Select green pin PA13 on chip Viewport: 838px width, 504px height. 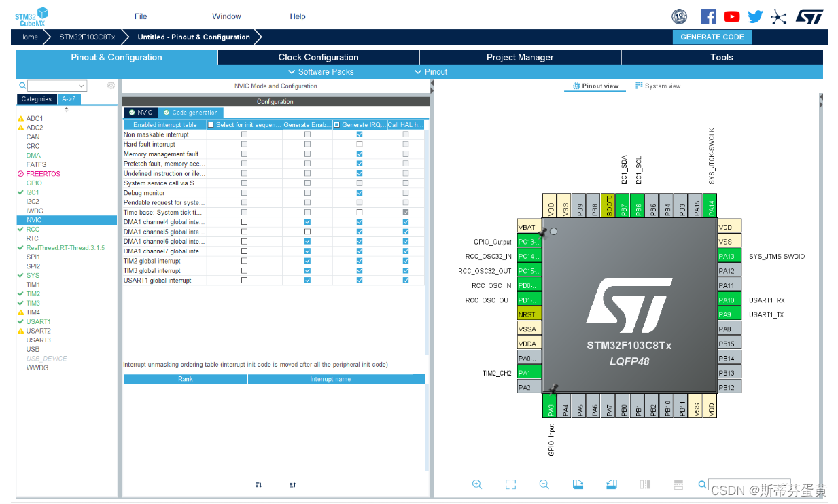729,256
